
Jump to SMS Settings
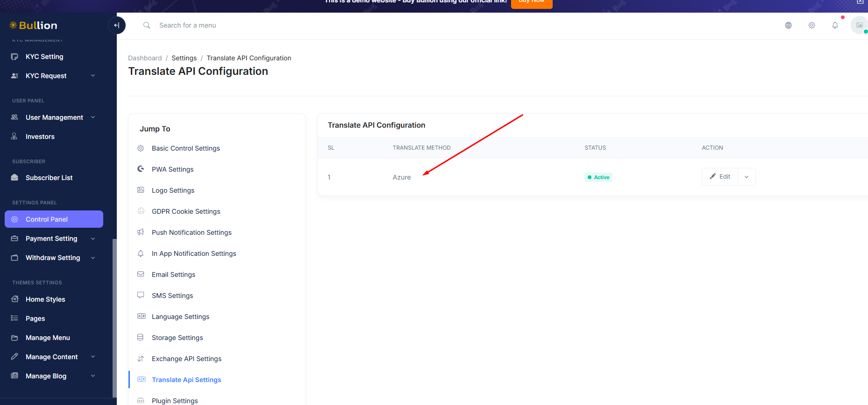[x=172, y=296]
